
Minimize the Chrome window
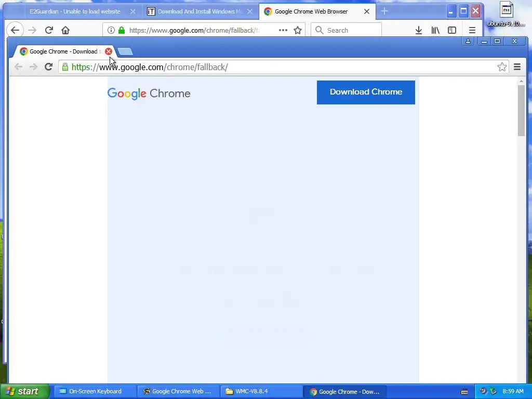coord(484,41)
